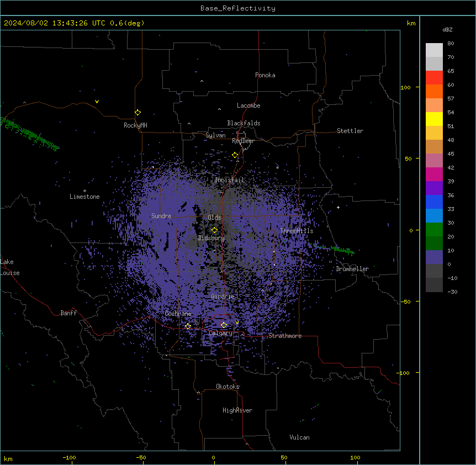This screenshot has height=465, width=476.
Task: Select the bright green 20-30 dBZ legend swatch
Action: [x=434, y=230]
